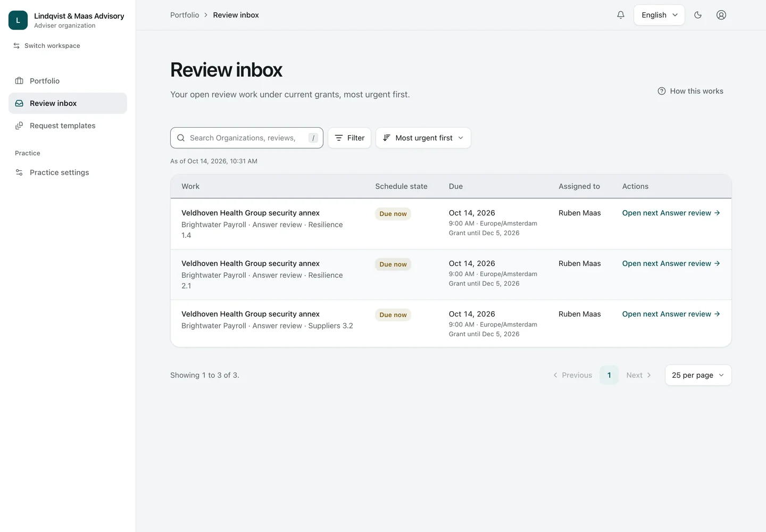
Task: Click the Request templates copy icon
Action: pos(19,126)
